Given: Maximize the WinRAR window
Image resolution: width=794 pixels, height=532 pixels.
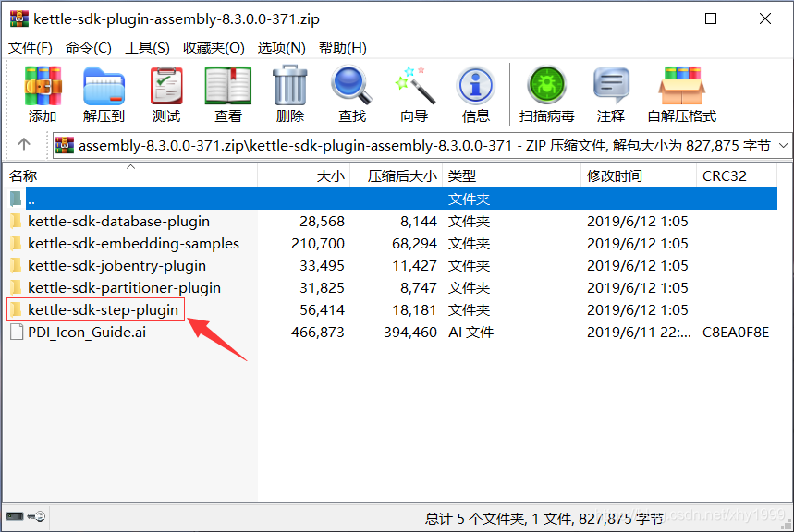Looking at the screenshot, I should (711, 18).
